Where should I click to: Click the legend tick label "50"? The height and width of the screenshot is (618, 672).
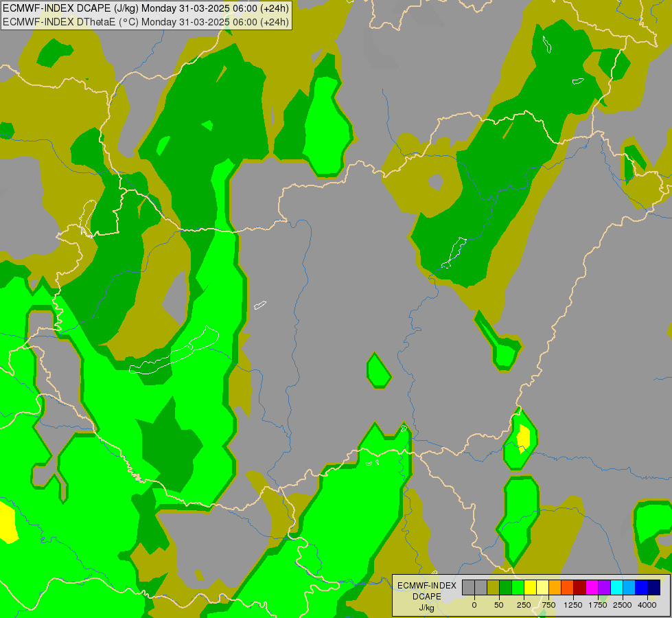(499, 605)
